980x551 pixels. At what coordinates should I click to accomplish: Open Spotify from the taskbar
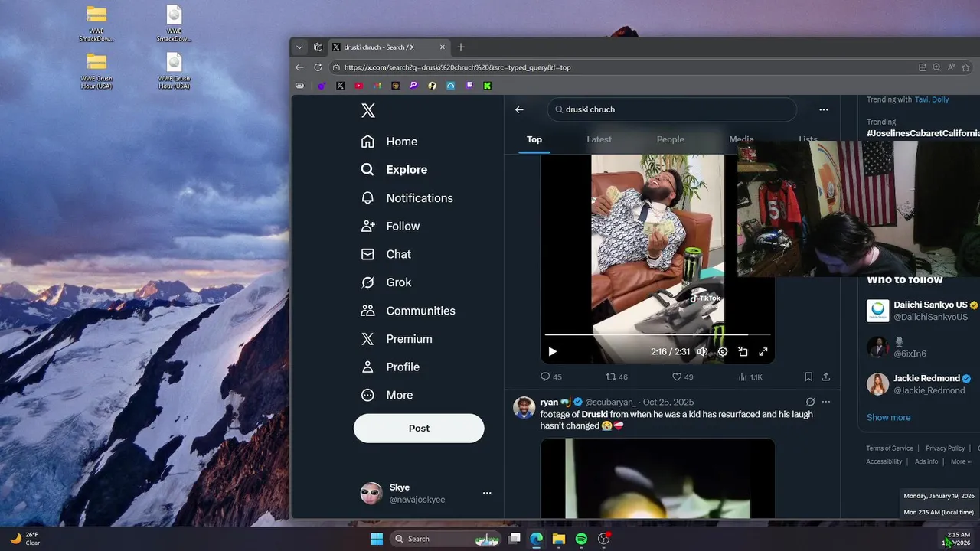click(581, 539)
